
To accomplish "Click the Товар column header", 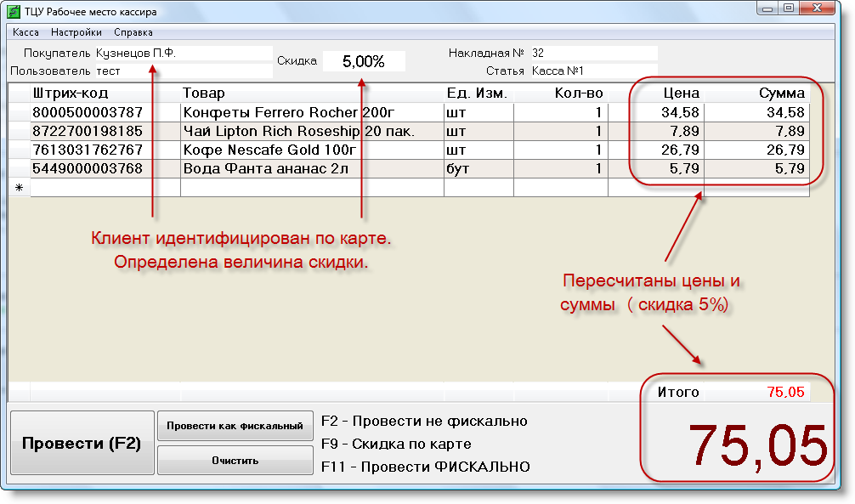I will 312,93.
